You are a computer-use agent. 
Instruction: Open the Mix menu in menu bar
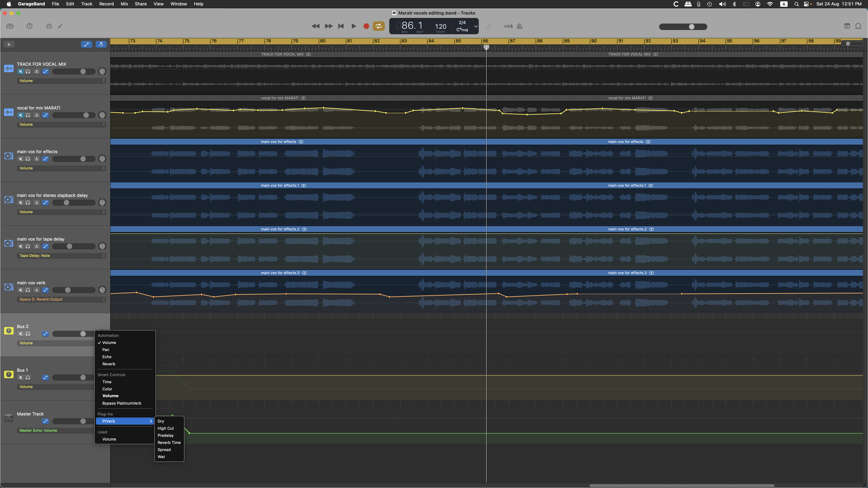tap(124, 4)
